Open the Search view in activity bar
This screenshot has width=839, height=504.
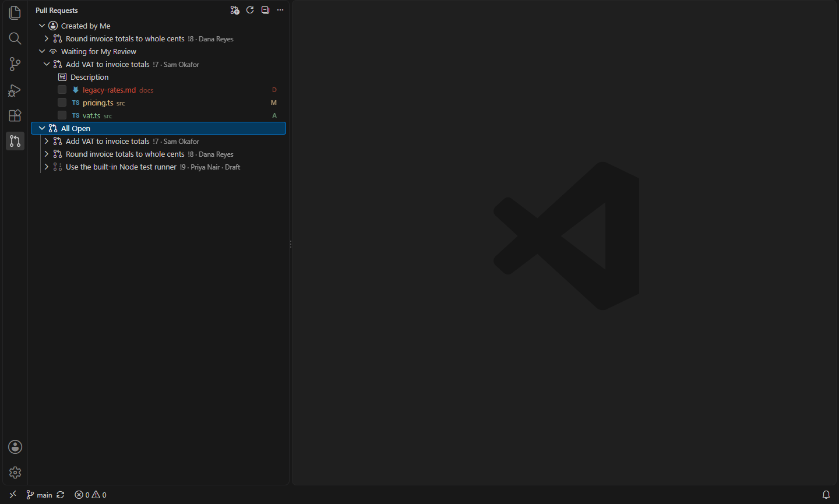[15, 38]
